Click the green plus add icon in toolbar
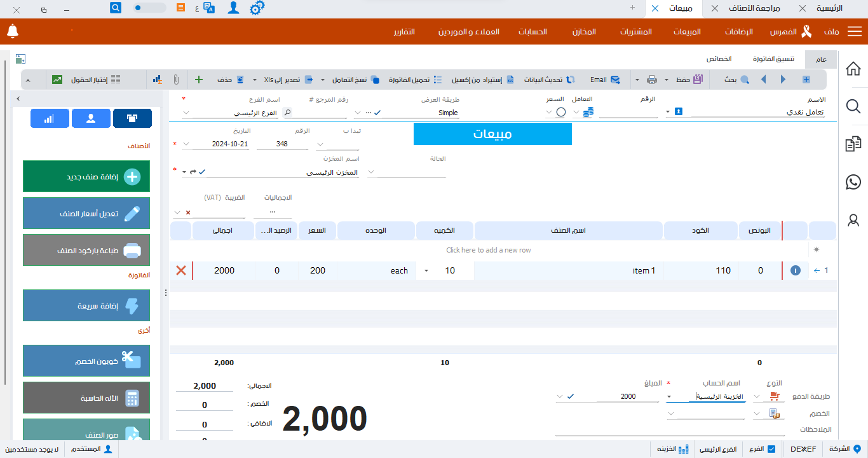This screenshot has height=458, width=868. point(198,80)
